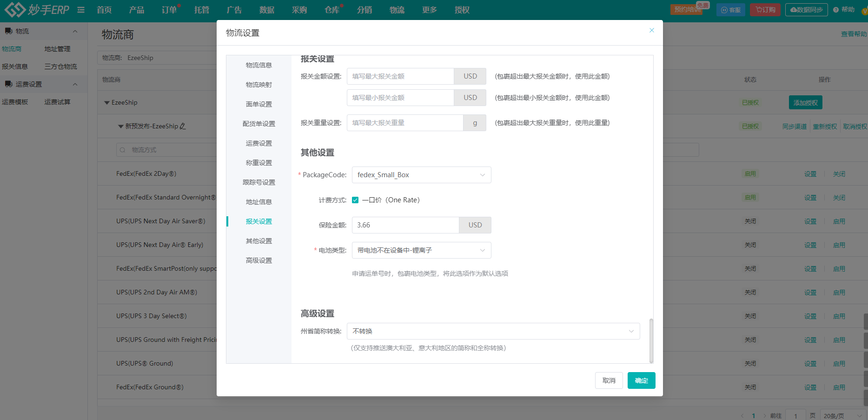Click the 预约培训 button
The width and height of the screenshot is (868, 420).
686,10
